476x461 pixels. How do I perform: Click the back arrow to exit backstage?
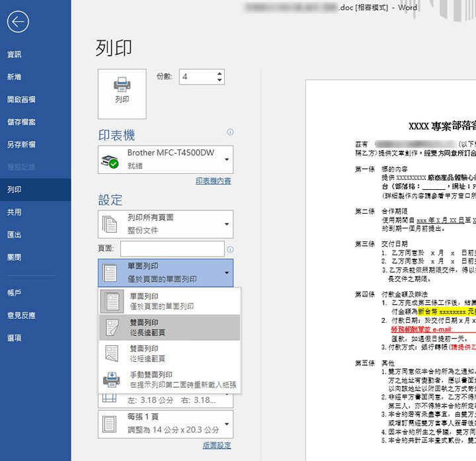coord(18,22)
